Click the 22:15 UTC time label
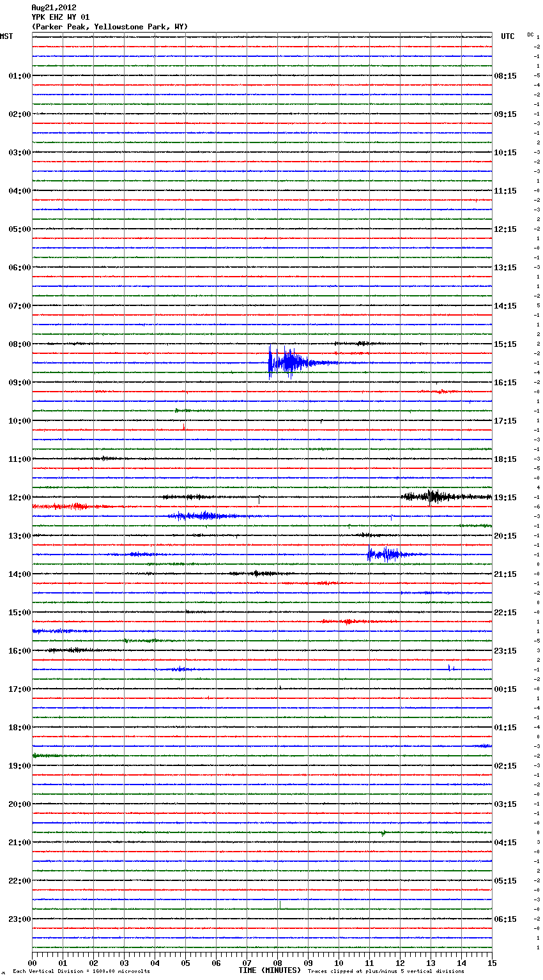Screen dimensions: 543x980 click(505, 613)
